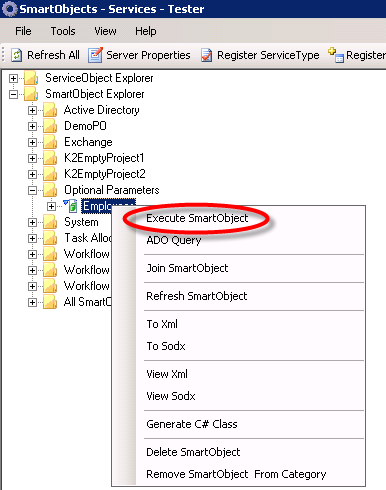Select the DemoPO tree label
Screen dimensions: 386x490
85,126
